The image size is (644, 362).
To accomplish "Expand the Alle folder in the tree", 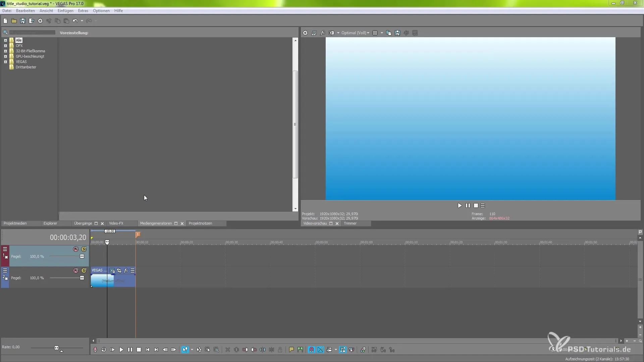I will click(5, 40).
